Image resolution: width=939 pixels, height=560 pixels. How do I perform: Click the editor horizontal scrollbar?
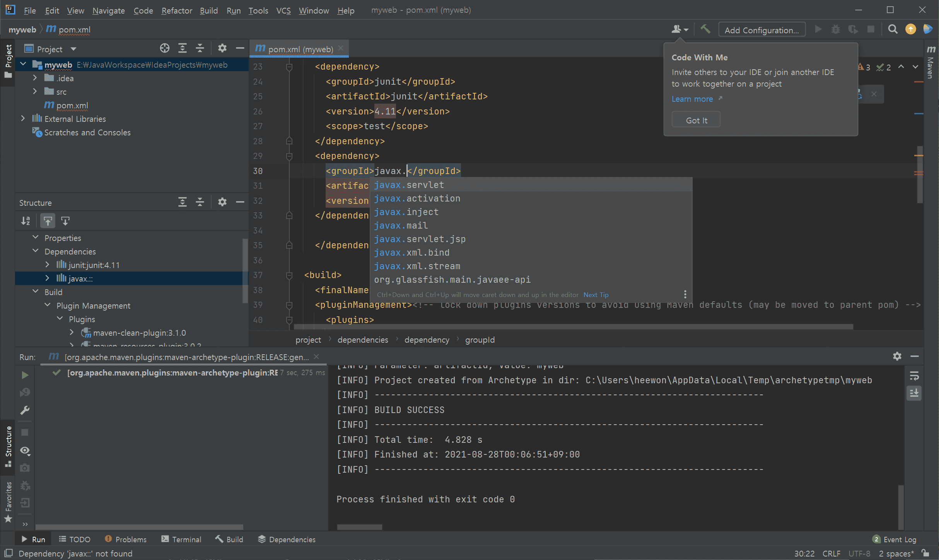573,327
